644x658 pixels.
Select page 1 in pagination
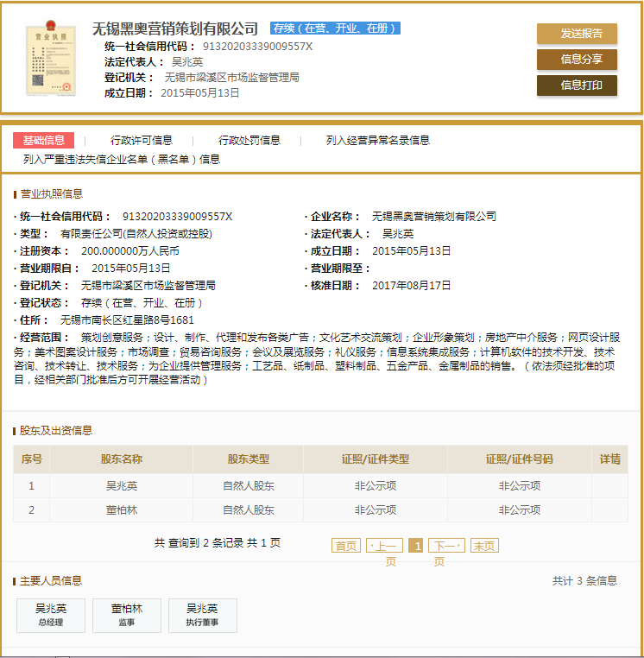coord(416,546)
